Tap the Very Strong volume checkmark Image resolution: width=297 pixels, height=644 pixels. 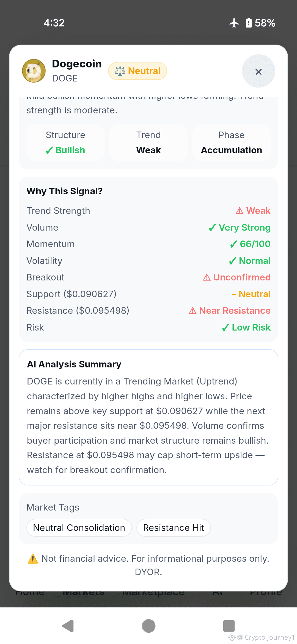pyautogui.click(x=212, y=228)
